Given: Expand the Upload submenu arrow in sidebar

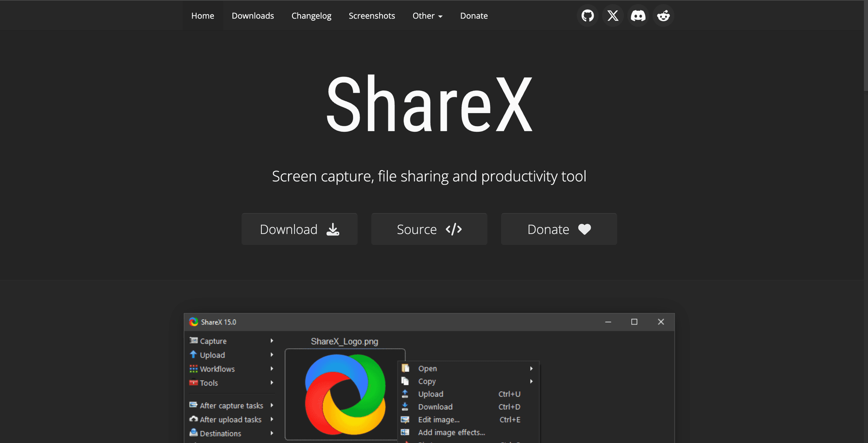Looking at the screenshot, I should (272, 355).
